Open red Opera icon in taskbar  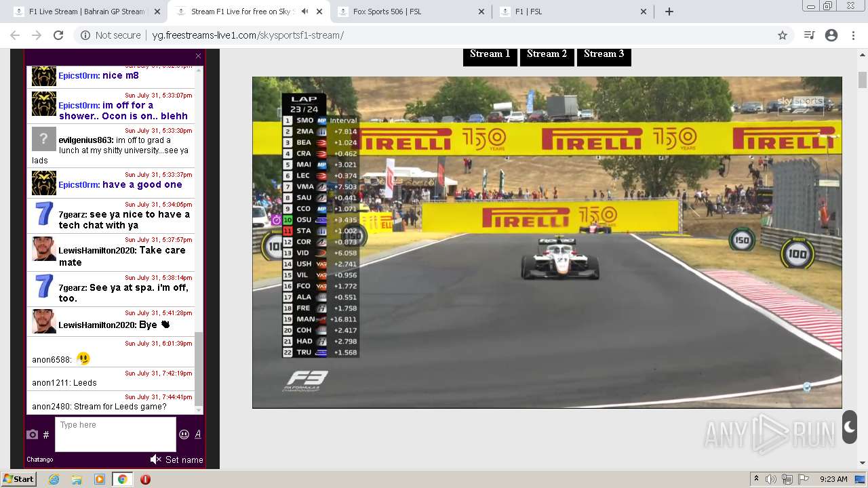coord(145,479)
